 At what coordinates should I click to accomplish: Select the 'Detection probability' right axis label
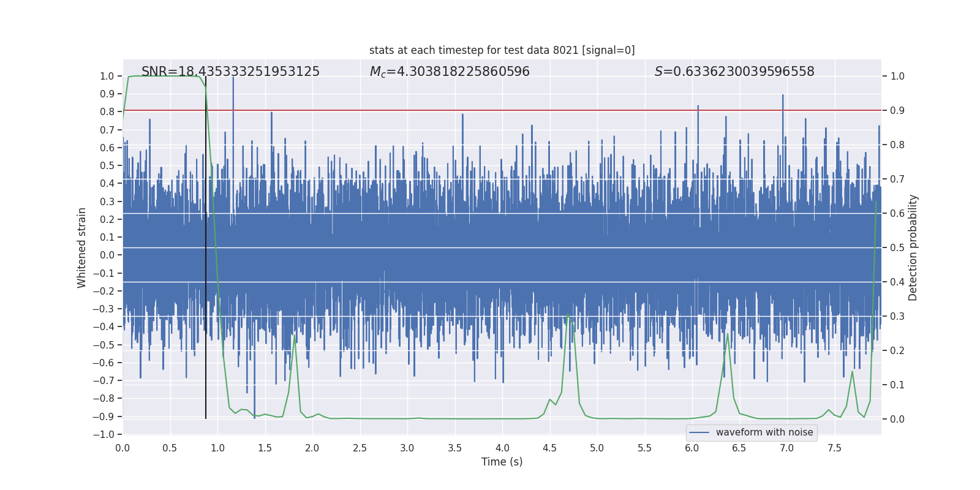click(913, 247)
